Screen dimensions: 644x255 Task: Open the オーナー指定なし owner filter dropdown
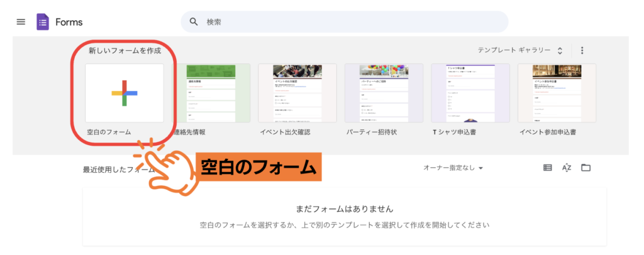click(x=453, y=168)
